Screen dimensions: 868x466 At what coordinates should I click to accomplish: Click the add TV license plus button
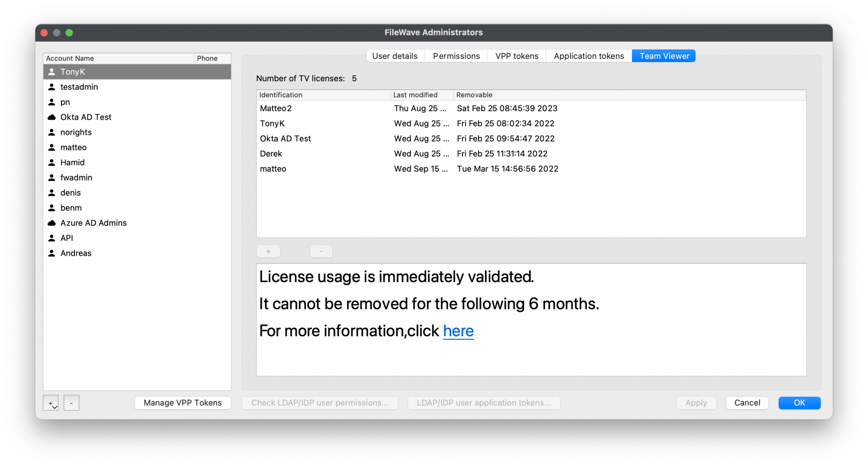268,251
